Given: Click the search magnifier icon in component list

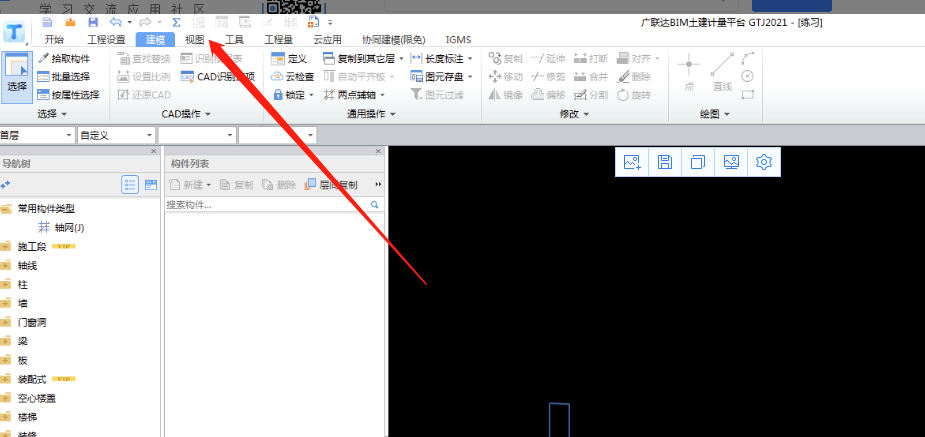Looking at the screenshot, I should [375, 205].
